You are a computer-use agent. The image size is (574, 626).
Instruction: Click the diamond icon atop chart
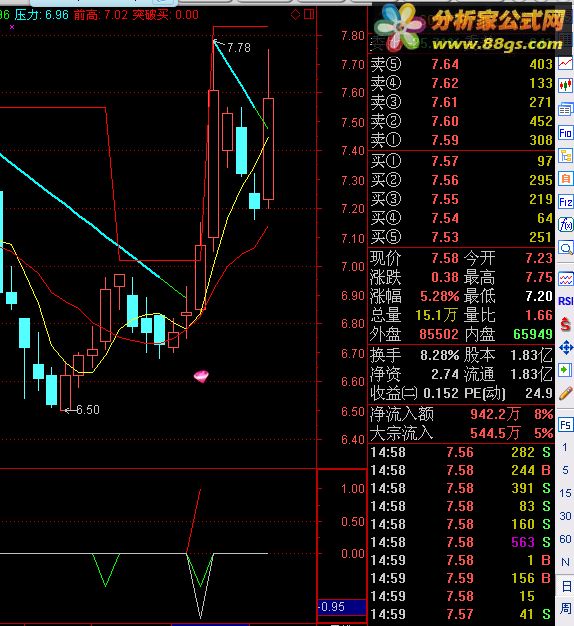pyautogui.click(x=295, y=15)
